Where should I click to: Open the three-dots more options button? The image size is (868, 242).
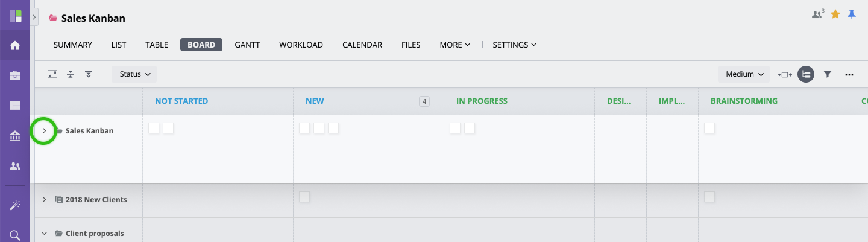(849, 74)
